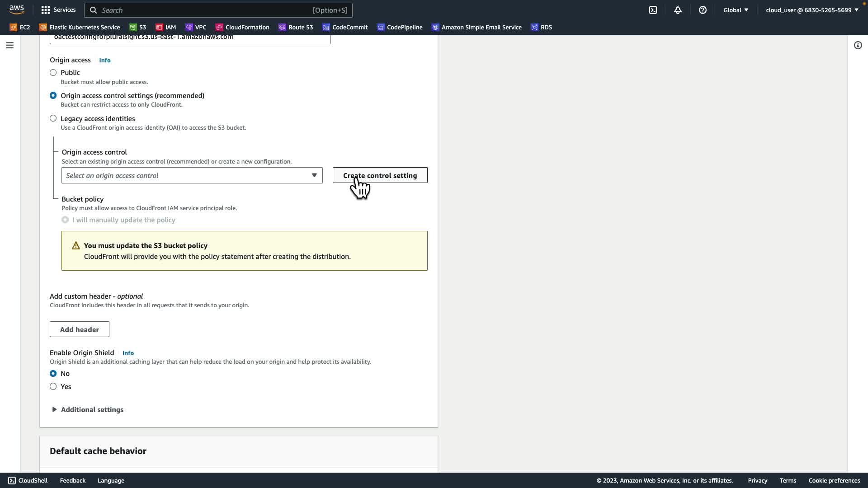The height and width of the screenshot is (488, 868).
Task: Toggle the left hamburger navigation menu
Action: (x=10, y=45)
